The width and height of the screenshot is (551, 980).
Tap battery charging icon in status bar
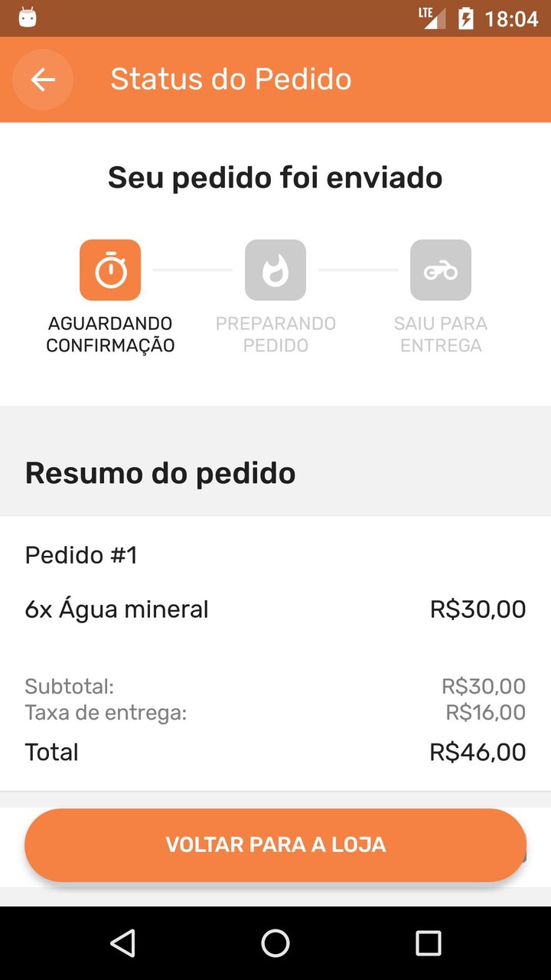tap(465, 18)
